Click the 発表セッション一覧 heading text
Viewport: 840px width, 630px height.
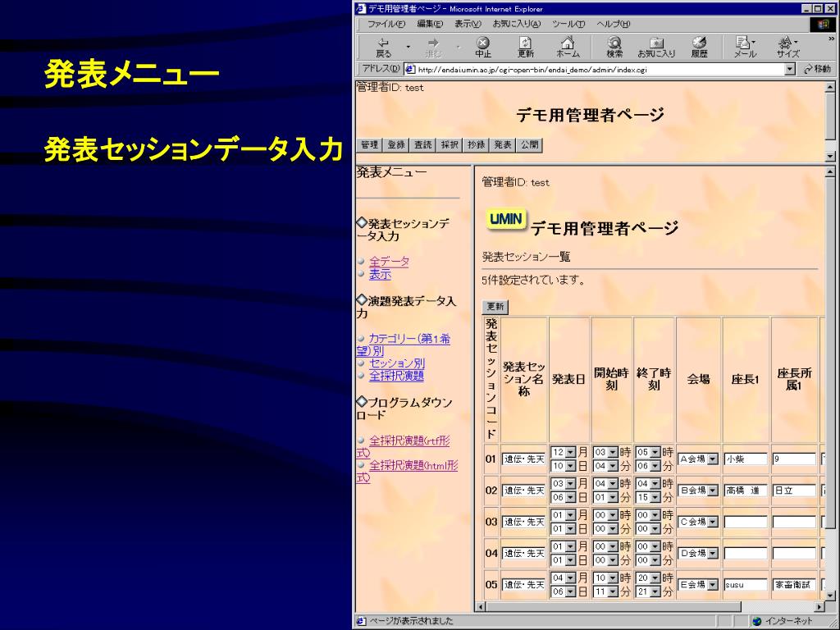526,257
